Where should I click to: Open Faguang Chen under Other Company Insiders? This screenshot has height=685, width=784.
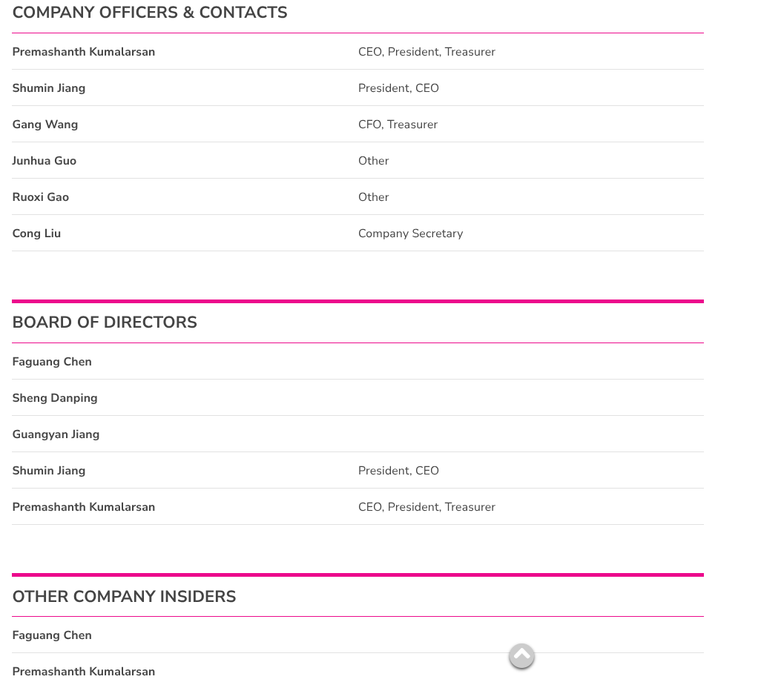click(x=52, y=635)
